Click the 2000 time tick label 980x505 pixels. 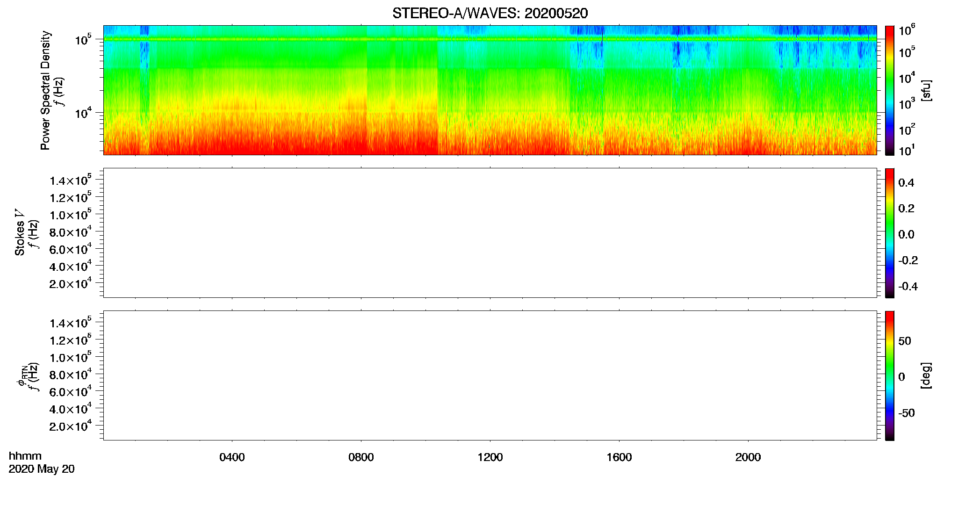tap(748, 457)
